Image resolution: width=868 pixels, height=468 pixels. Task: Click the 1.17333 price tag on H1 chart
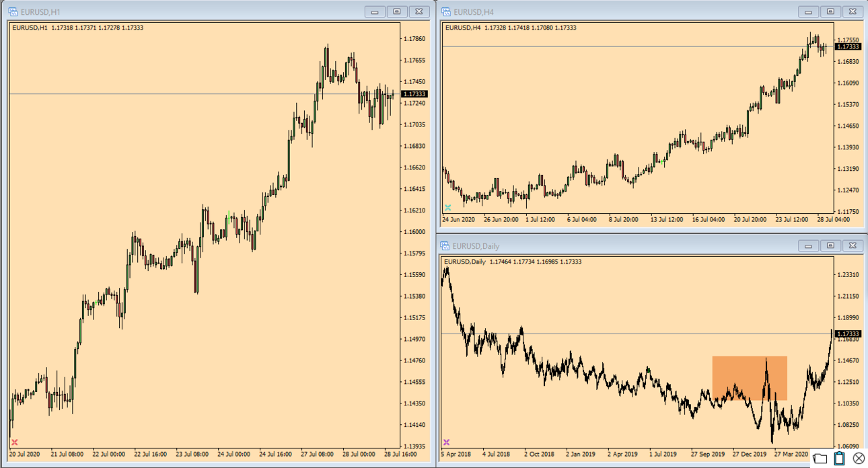(x=414, y=94)
